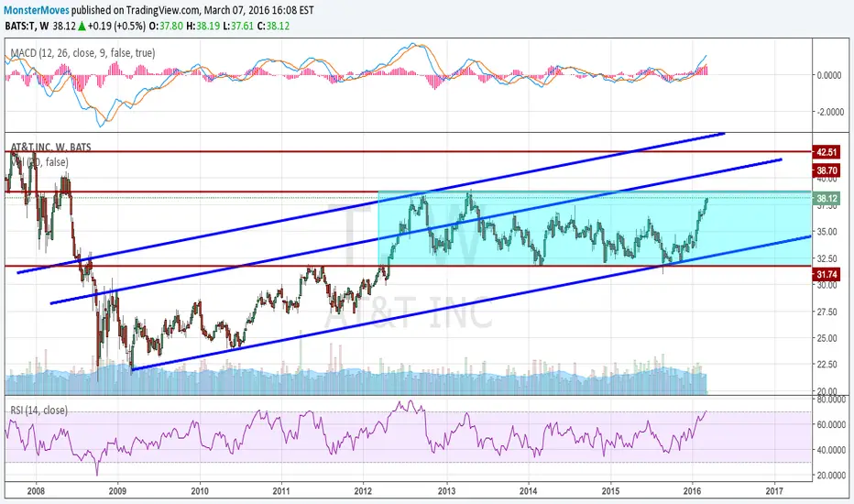854x504 pixels.
Task: Click the 0.0000 MACD axis value
Action: 829,75
